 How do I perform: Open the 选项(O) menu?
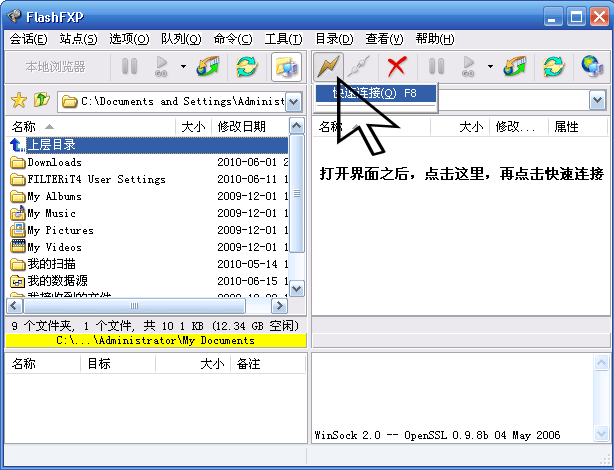click(129, 39)
